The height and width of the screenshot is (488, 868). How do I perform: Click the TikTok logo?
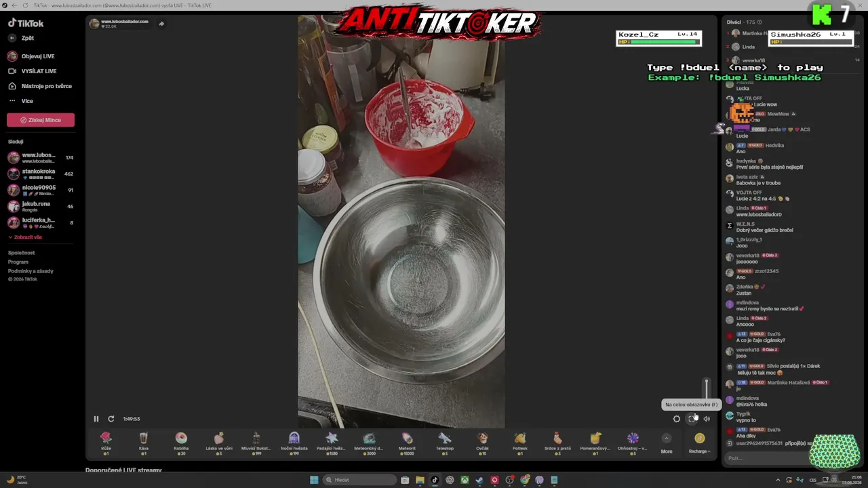26,23
